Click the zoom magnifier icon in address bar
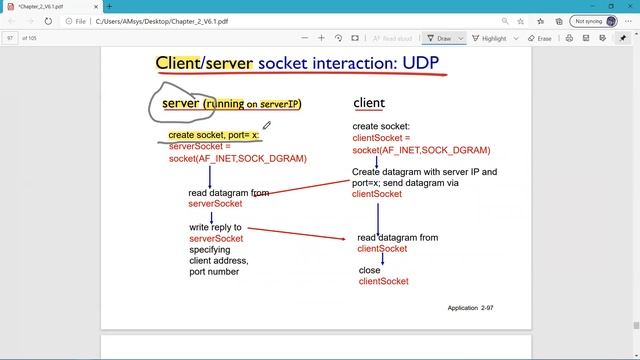Image resolution: width=640 pixels, height=360 pixels. 505,21
